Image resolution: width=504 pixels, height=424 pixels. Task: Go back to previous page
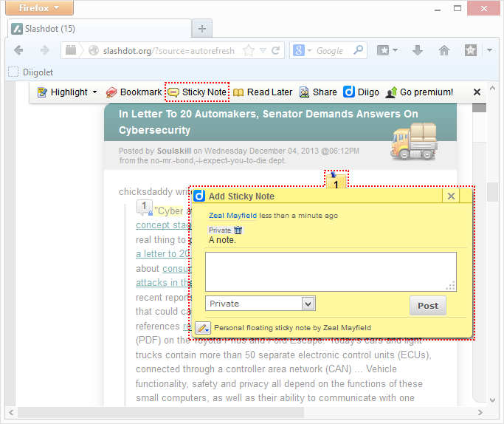[18, 50]
